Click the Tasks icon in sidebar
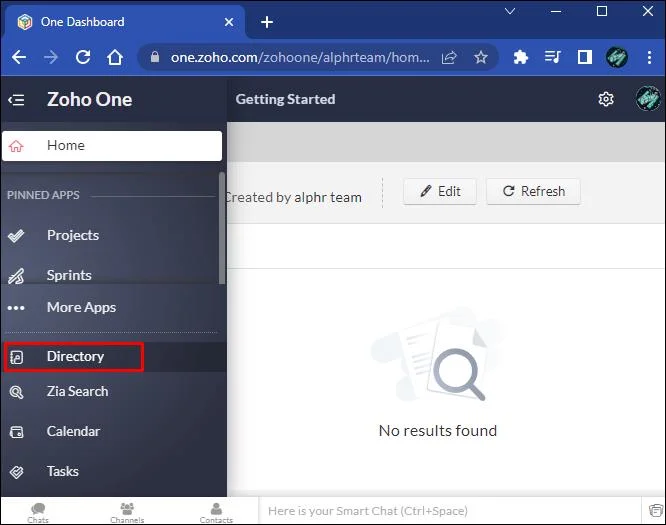 (17, 472)
